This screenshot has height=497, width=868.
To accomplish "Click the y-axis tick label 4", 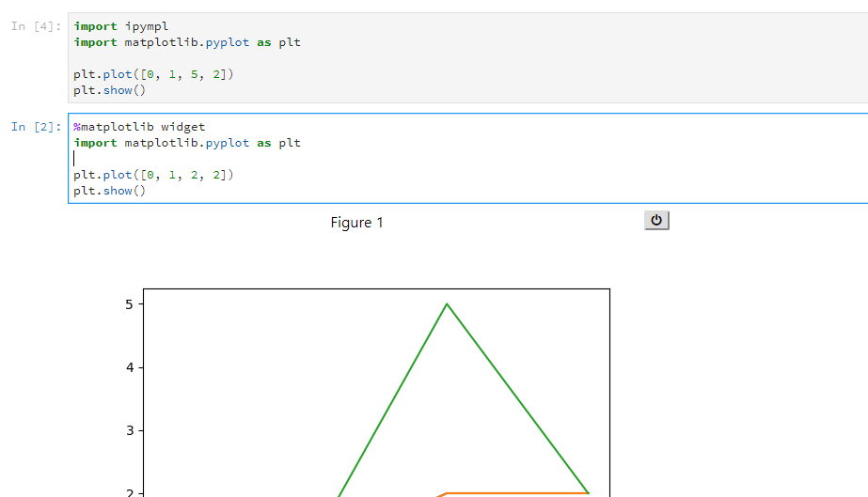I will (130, 367).
